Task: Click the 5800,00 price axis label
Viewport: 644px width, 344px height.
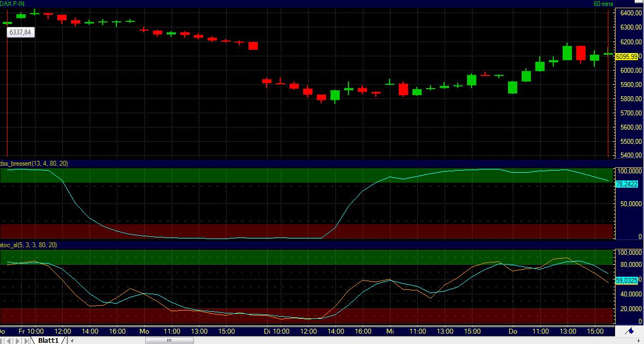Action: pyautogui.click(x=630, y=99)
